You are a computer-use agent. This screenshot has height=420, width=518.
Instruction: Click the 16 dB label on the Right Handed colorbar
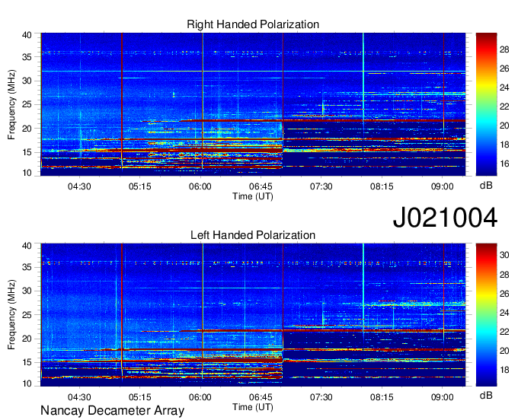[x=504, y=164]
